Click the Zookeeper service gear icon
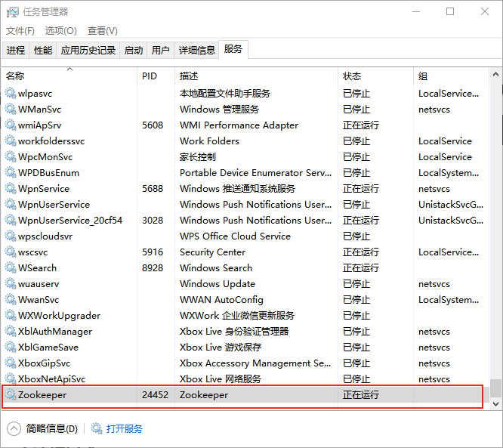 point(11,394)
